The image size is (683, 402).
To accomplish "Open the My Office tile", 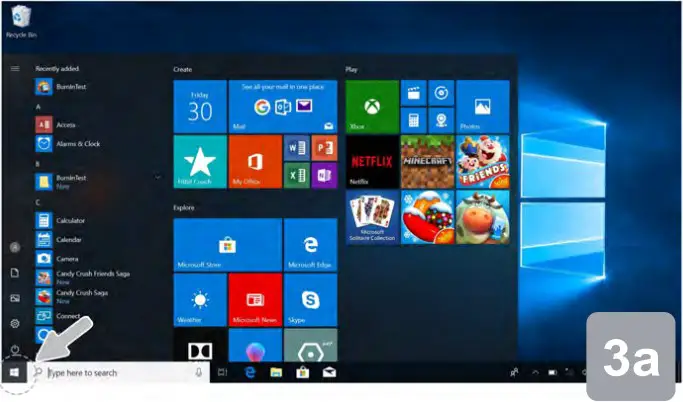I will tap(255, 162).
